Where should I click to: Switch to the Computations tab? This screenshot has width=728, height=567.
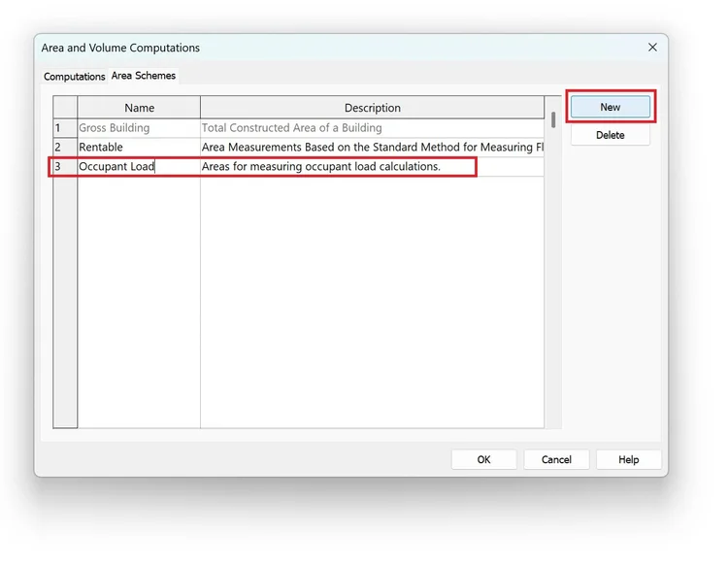coord(75,76)
